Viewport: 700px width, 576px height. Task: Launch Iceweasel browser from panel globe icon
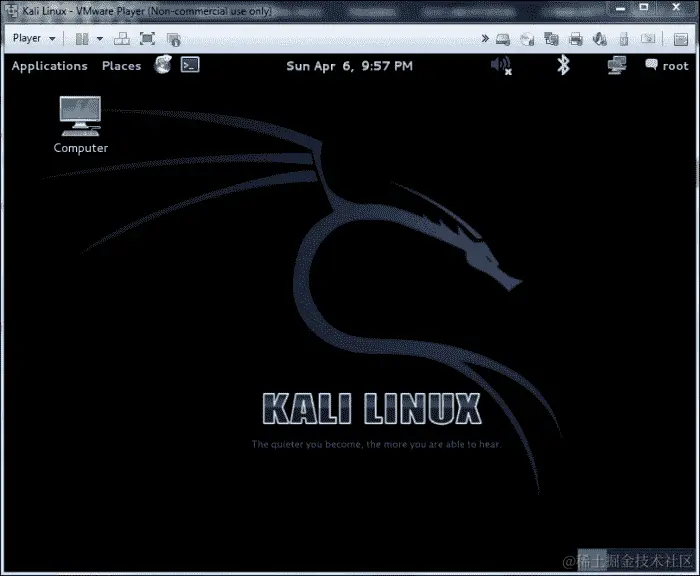tap(163, 65)
